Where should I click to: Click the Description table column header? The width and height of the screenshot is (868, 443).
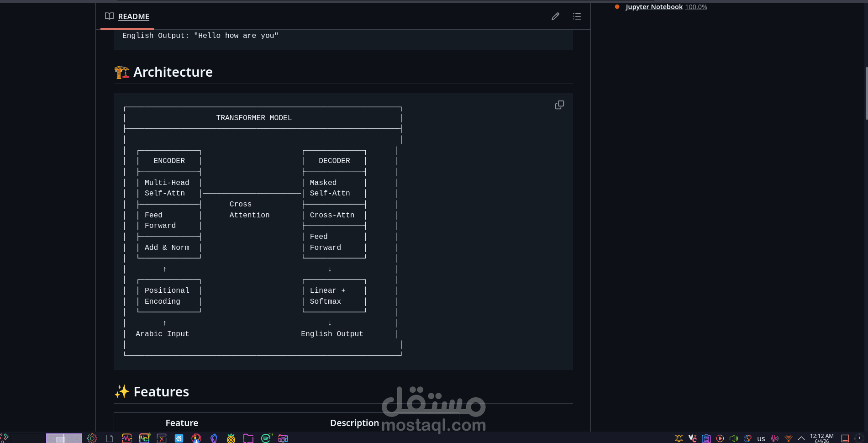click(x=354, y=423)
